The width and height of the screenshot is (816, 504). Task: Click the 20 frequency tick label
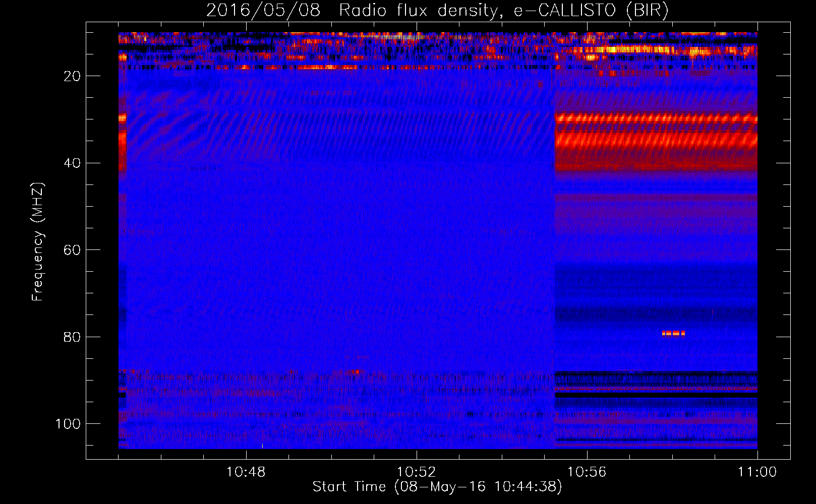(72, 76)
